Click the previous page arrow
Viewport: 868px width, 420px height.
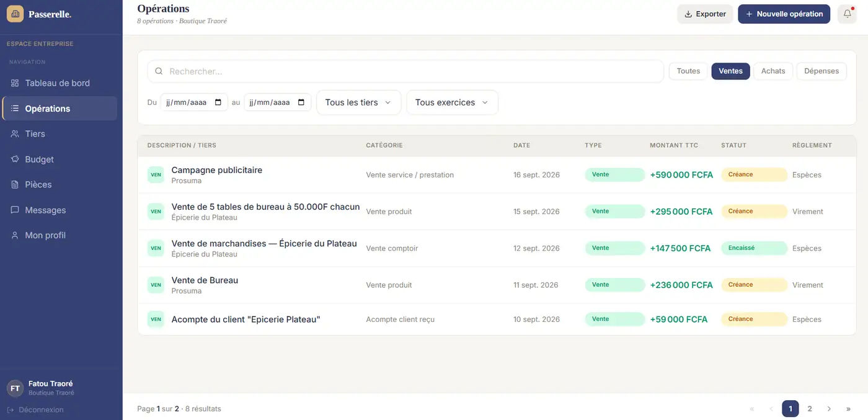click(771, 409)
